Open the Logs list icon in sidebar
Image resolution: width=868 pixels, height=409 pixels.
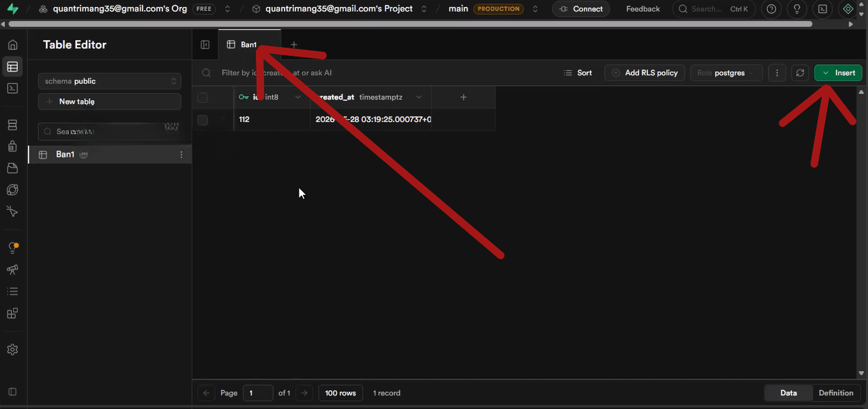pos(12,292)
